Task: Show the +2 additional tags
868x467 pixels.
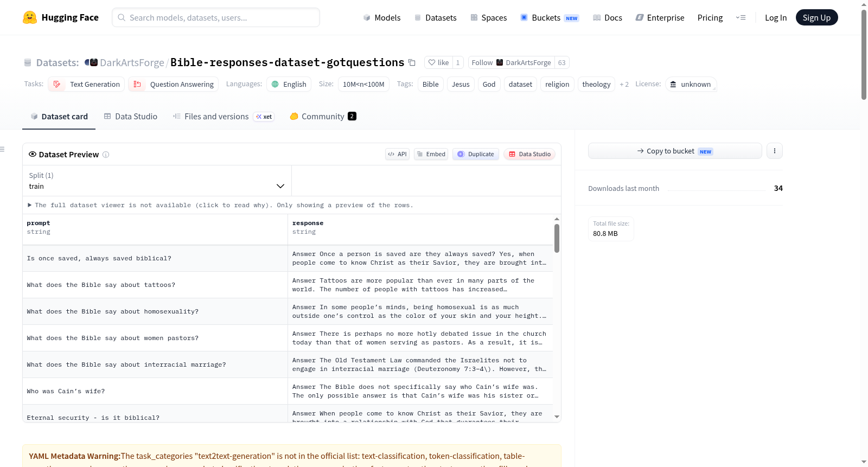Action: pyautogui.click(x=624, y=84)
